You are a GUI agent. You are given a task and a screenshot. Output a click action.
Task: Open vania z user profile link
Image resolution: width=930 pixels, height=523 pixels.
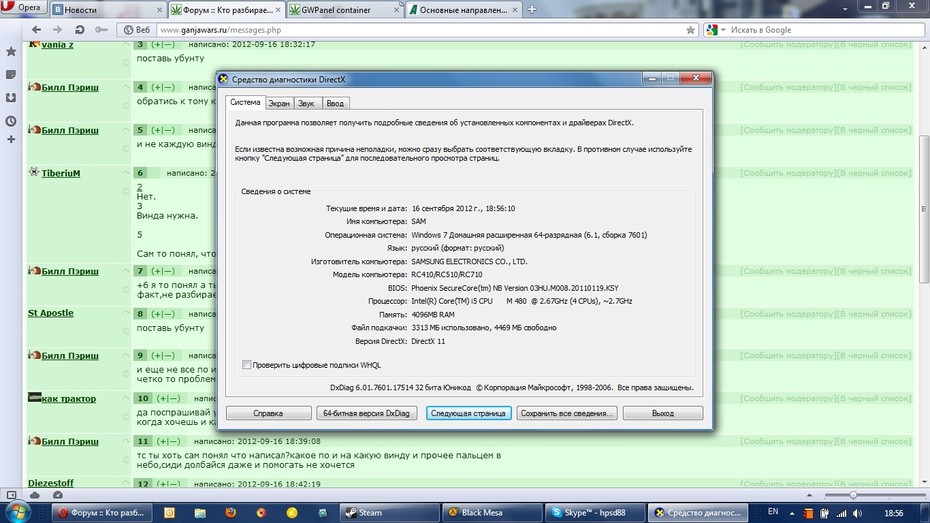57,44
